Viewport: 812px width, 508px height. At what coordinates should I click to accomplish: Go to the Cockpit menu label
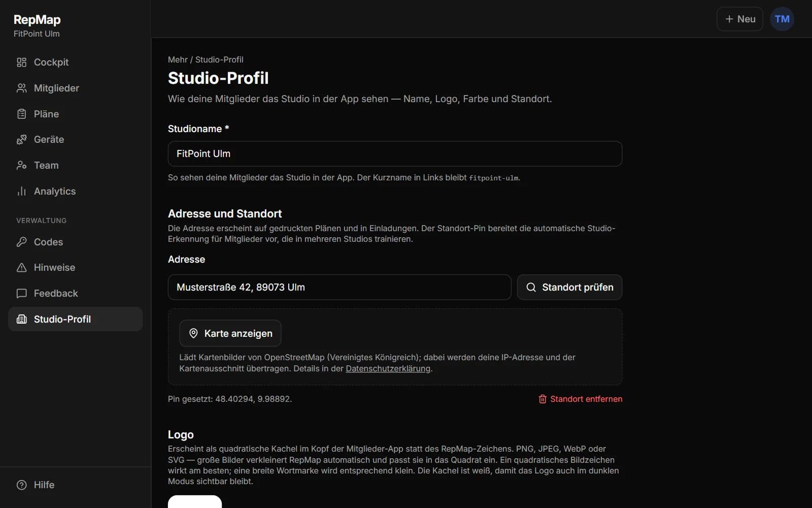point(51,62)
